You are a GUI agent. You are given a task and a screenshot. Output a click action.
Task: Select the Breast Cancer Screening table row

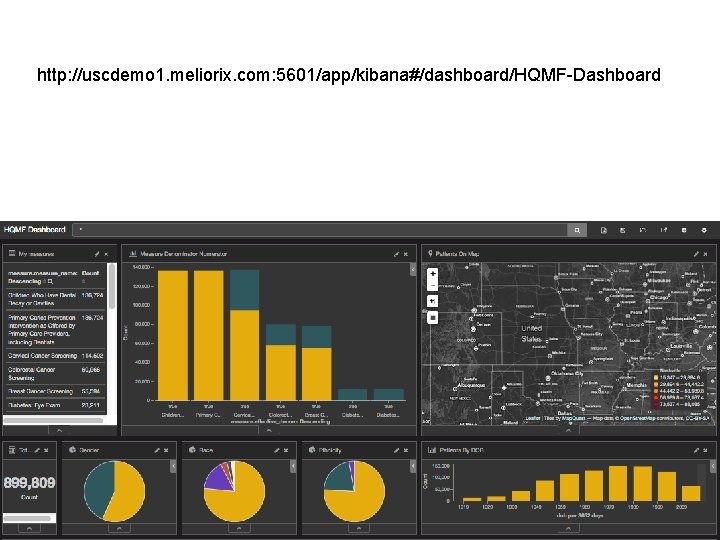click(56, 392)
